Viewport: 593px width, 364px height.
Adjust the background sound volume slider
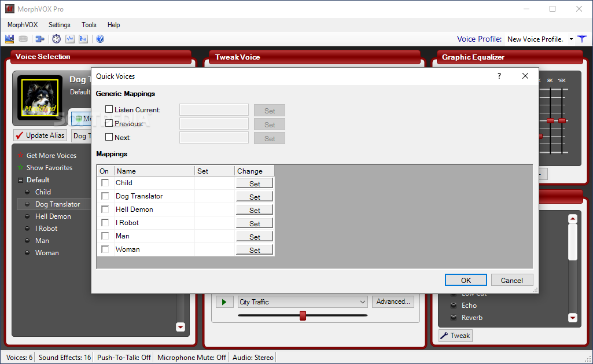click(303, 315)
